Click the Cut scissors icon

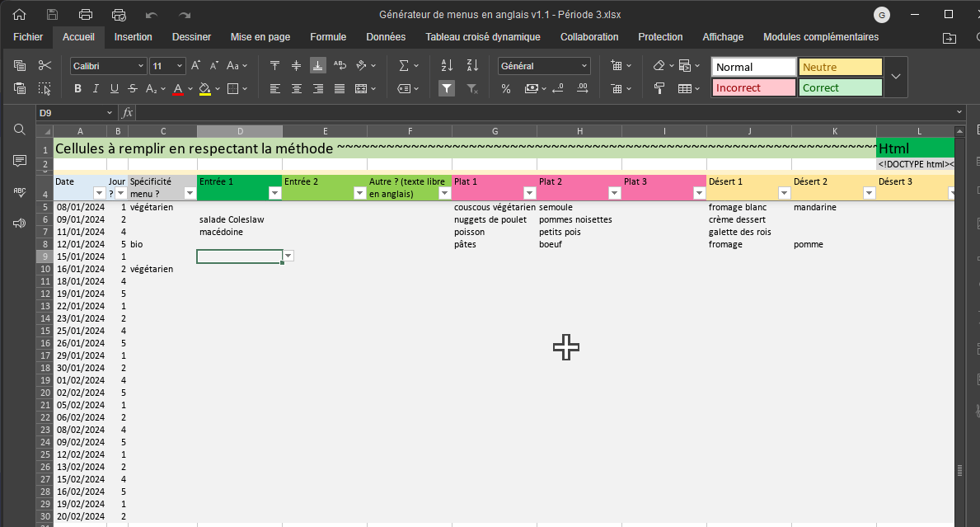(x=45, y=66)
